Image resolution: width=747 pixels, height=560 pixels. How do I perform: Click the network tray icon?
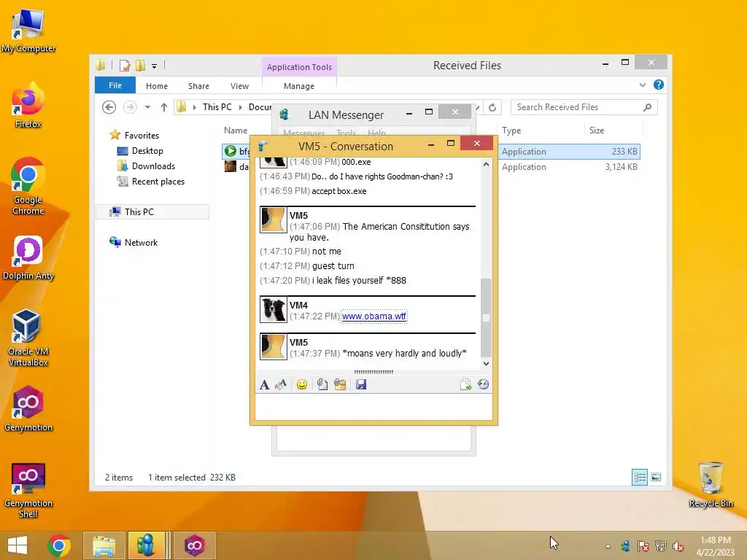click(661, 546)
